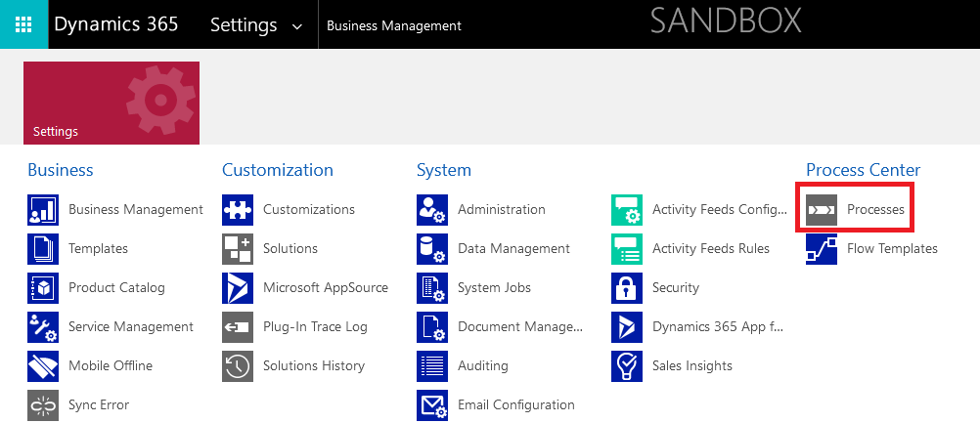Click Business Management breadcrumb in navbar
This screenshot has width=980, height=423.
394,25
